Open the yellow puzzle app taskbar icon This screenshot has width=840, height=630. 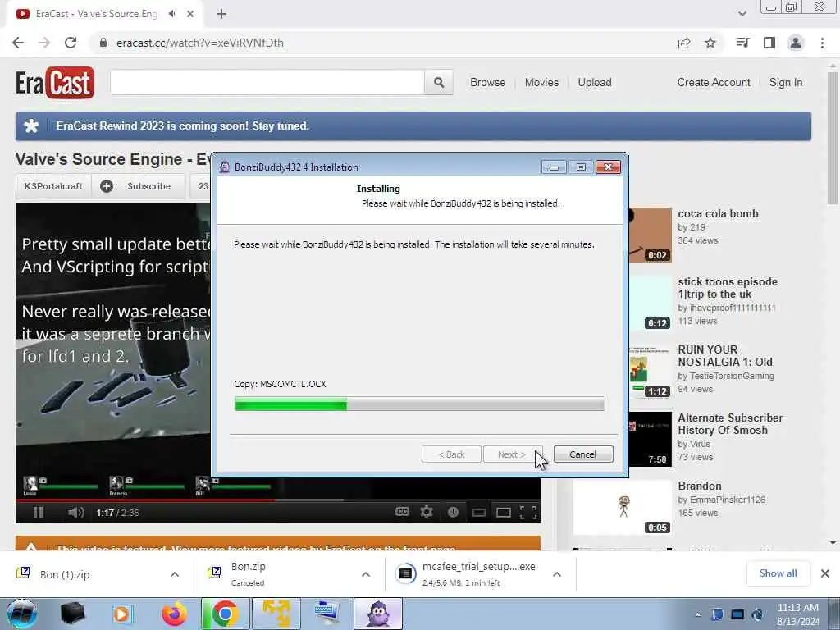(x=276, y=614)
